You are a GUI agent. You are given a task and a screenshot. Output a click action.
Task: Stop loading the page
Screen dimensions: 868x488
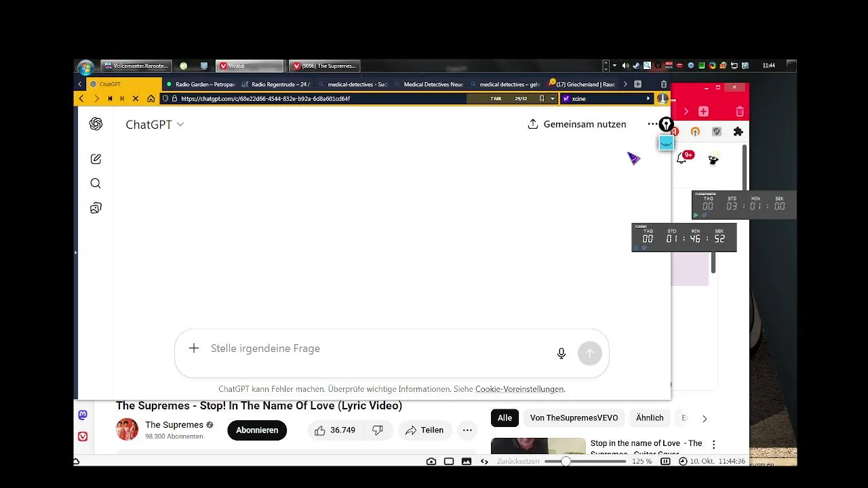point(136,98)
